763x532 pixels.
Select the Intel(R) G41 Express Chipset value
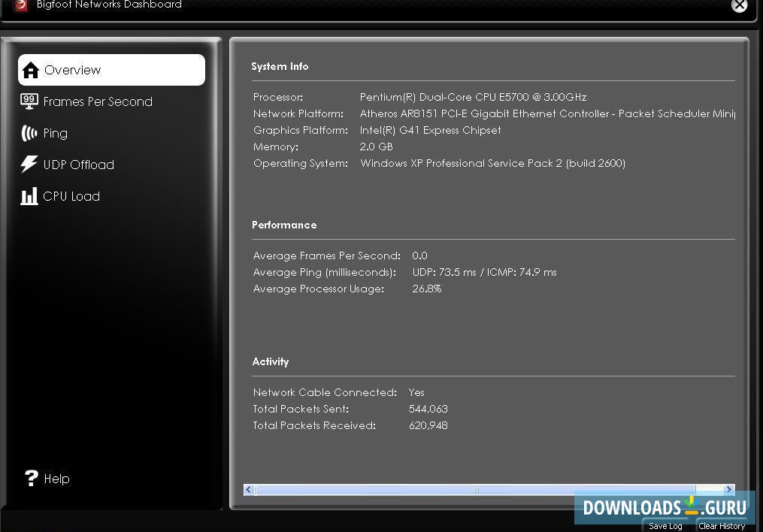pos(430,130)
